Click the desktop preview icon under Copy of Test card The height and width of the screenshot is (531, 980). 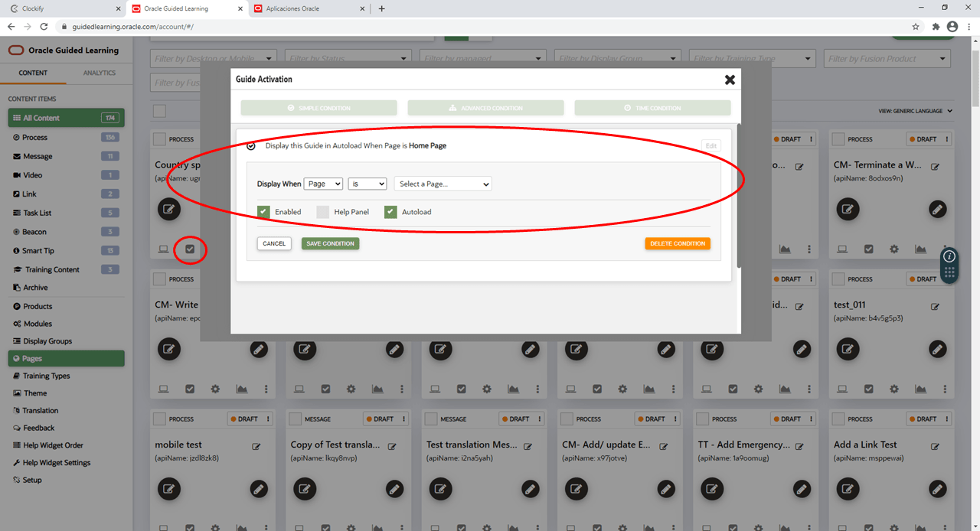(299, 527)
